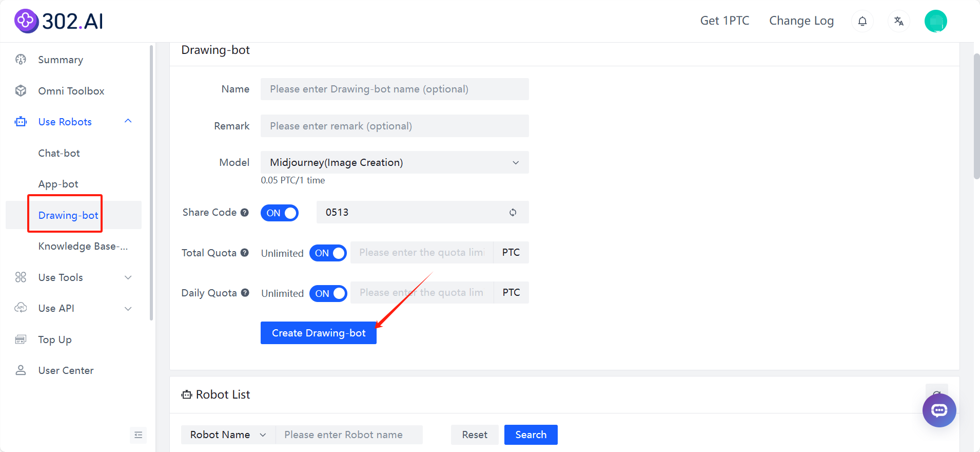Click the Create Drawing-bot button

[x=318, y=333]
